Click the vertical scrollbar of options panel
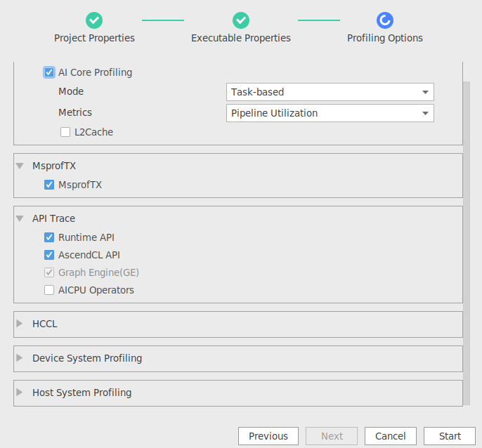This screenshot has height=448, width=482. coord(467,243)
